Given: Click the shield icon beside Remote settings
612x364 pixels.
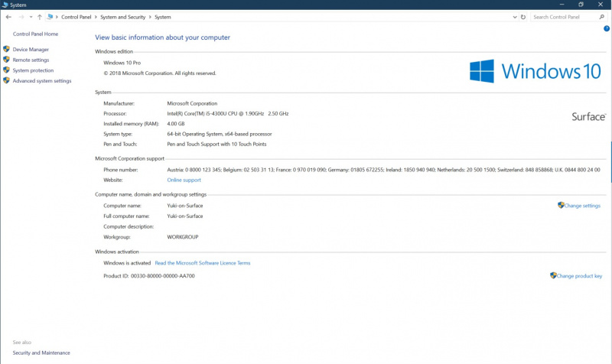Looking at the screenshot, I should tap(6, 60).
